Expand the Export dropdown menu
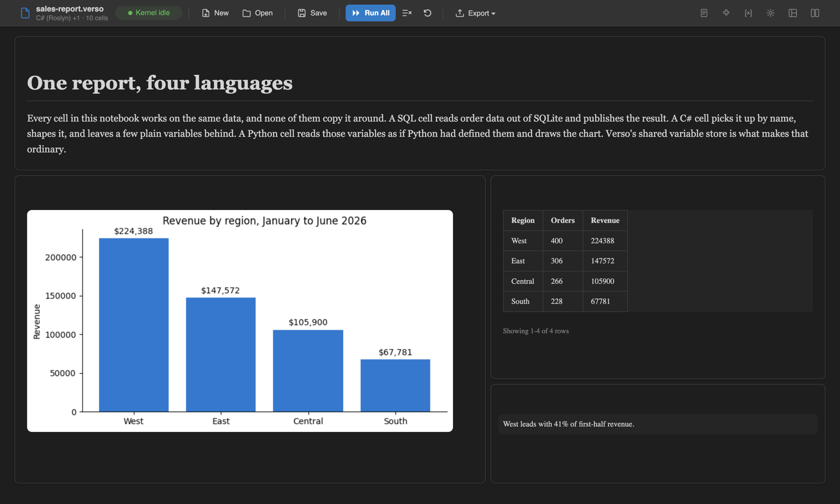The height and width of the screenshot is (504, 840). pyautogui.click(x=475, y=13)
